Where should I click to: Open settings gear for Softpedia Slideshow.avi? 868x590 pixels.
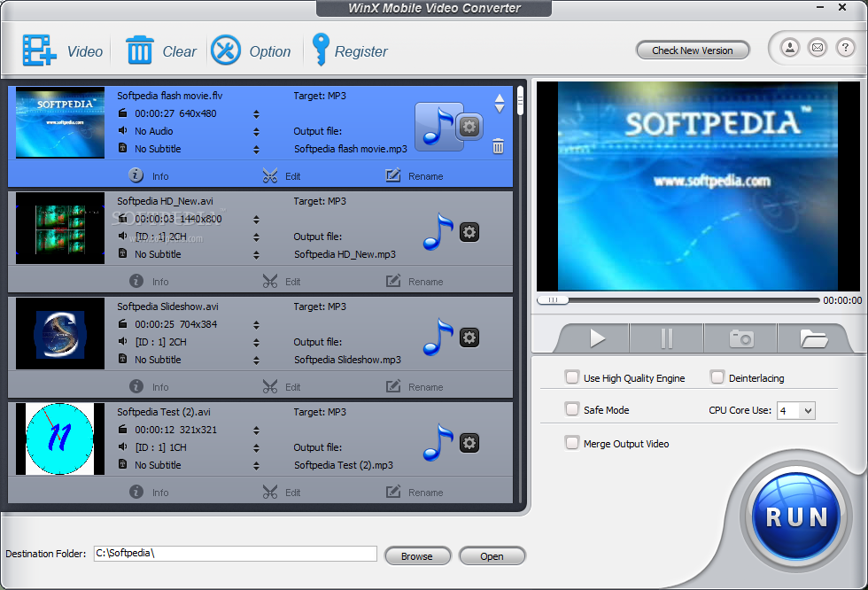tap(469, 338)
